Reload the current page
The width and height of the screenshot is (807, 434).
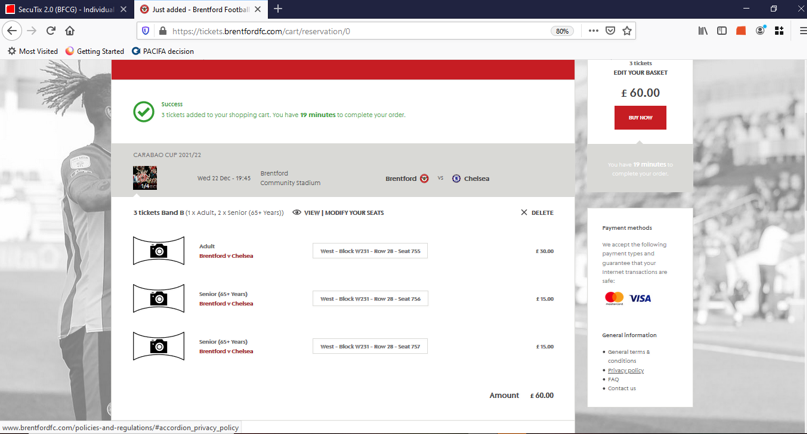tap(50, 31)
